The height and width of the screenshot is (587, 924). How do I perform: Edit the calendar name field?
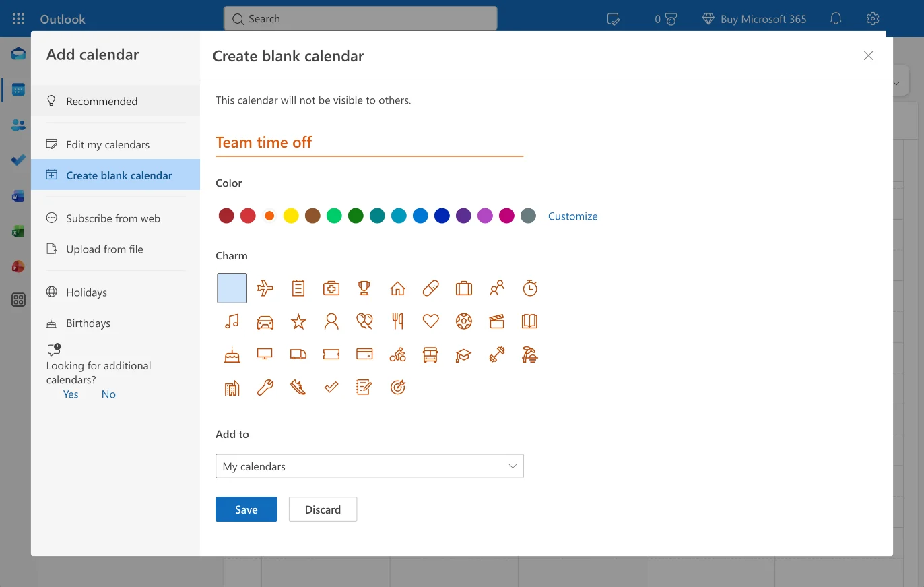point(369,142)
